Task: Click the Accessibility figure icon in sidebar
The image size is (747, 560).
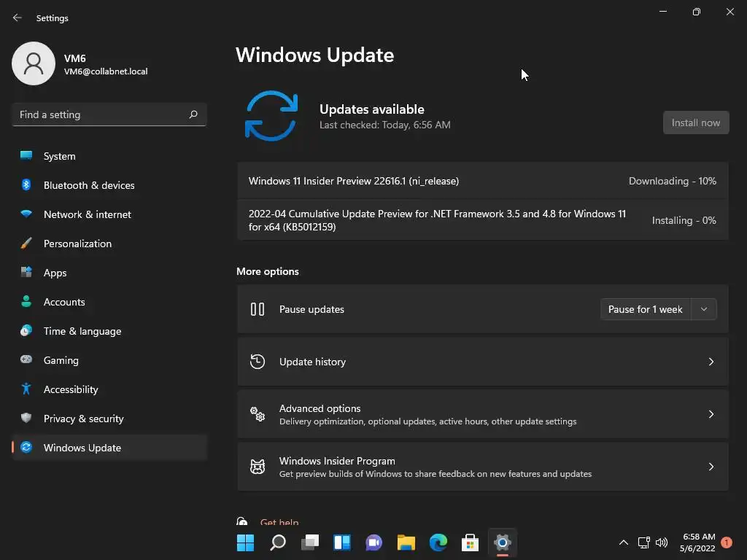Action: (x=26, y=389)
